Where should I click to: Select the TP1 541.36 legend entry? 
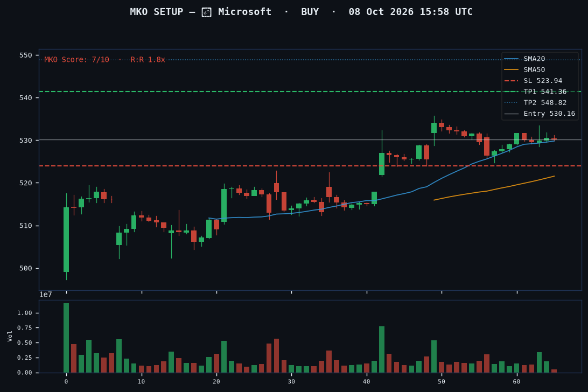[x=535, y=92]
